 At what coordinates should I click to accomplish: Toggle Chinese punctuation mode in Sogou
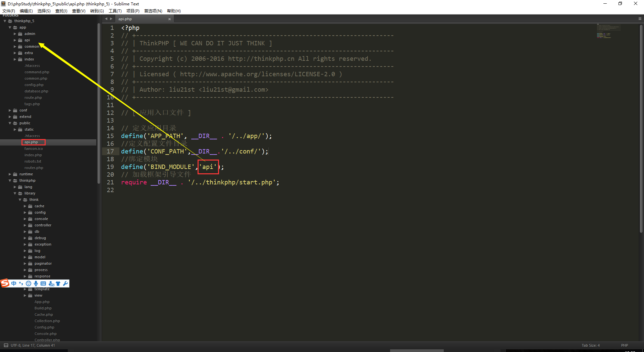tap(21, 283)
